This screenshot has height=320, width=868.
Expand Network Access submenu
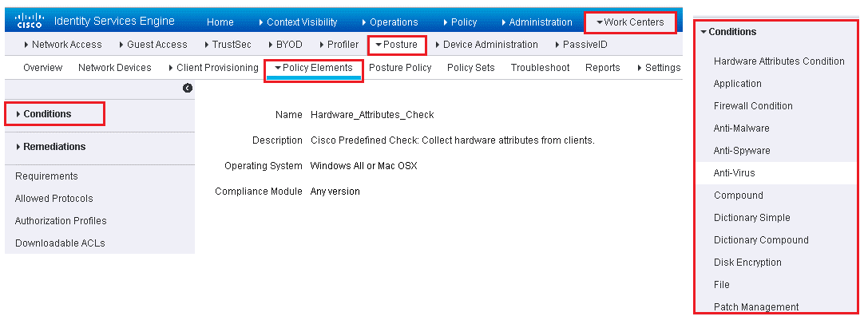(62, 45)
